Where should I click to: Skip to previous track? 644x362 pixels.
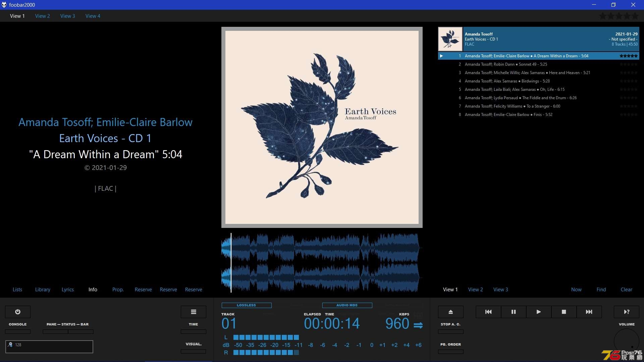[x=488, y=312]
